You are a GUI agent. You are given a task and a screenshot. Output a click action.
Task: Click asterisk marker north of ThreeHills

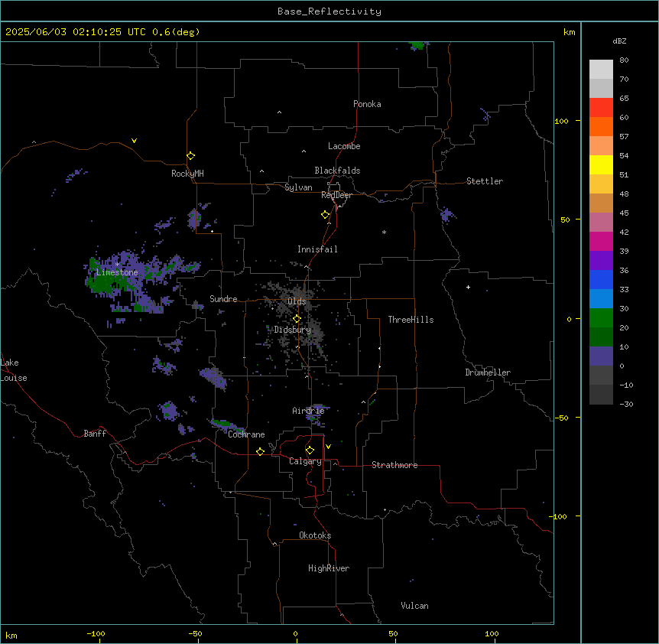(384, 232)
